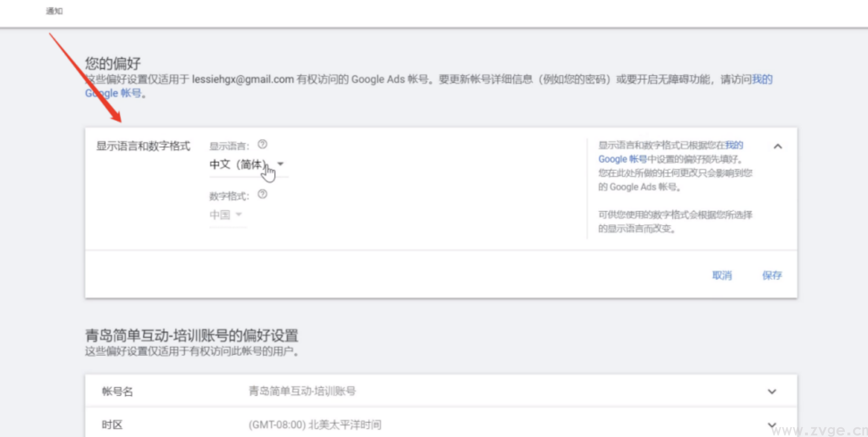This screenshot has width=868, height=437.
Task: Click the help icon beside 显示语言
Action: point(263,144)
